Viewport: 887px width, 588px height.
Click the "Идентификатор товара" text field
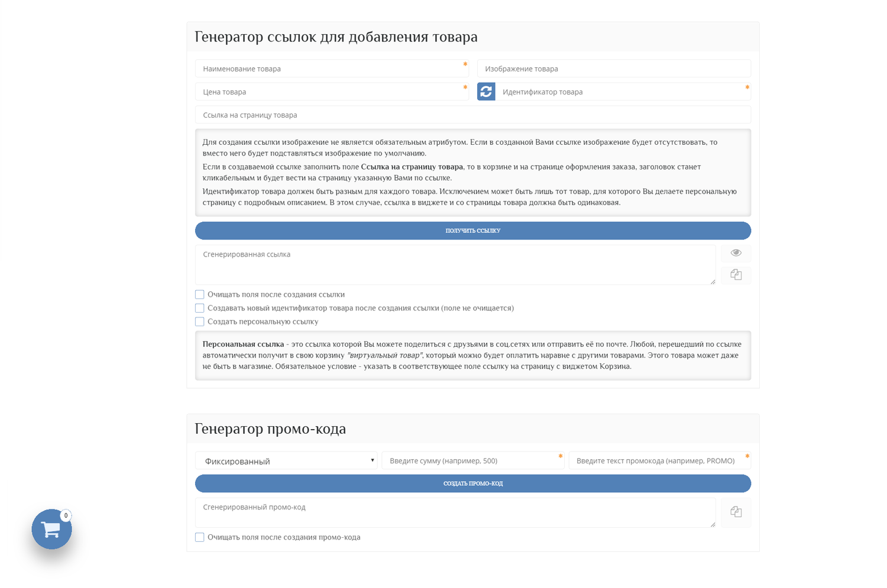(622, 92)
